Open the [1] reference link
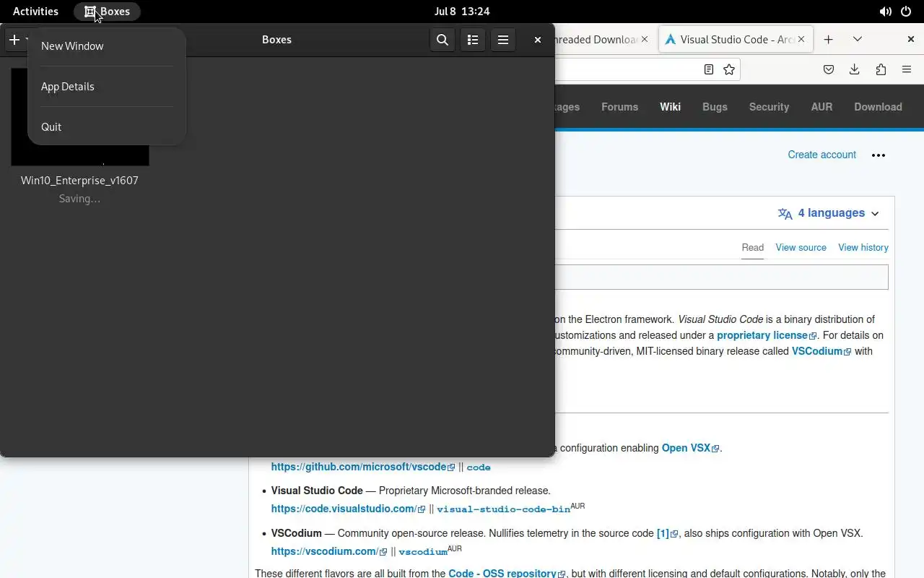Screen dimensions: 924x578 click(x=667, y=533)
